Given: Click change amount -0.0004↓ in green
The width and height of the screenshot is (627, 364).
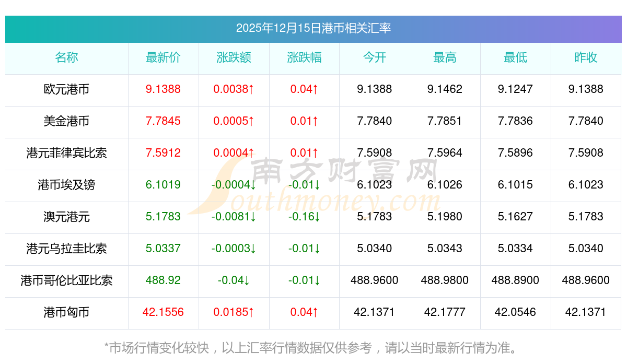Looking at the screenshot, I should (x=234, y=185).
